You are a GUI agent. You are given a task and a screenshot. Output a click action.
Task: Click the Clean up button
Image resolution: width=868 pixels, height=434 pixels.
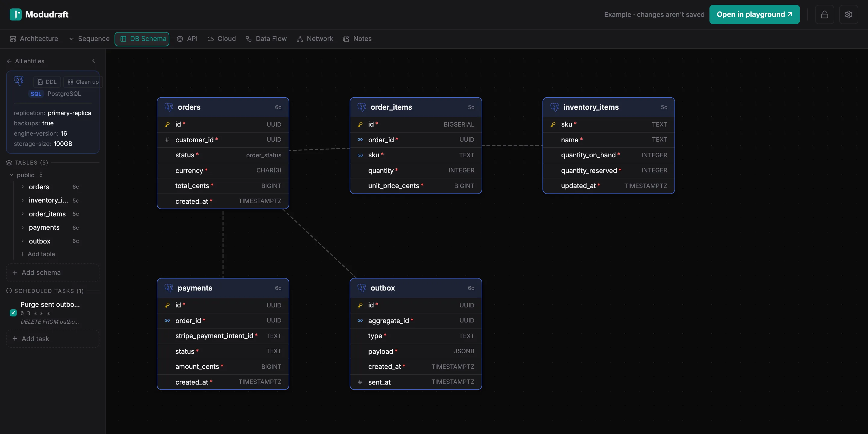(83, 82)
